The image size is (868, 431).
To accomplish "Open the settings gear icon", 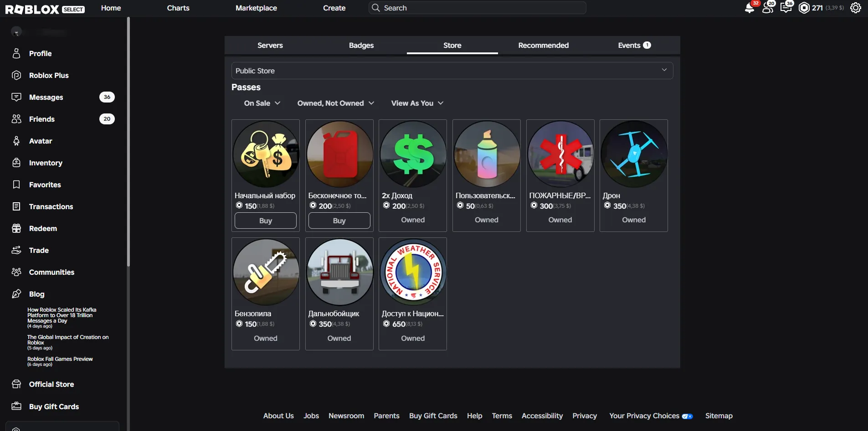I will [x=856, y=8].
